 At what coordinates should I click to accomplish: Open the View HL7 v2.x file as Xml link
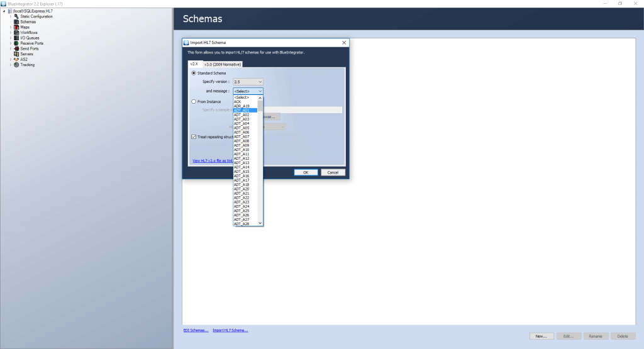click(213, 160)
